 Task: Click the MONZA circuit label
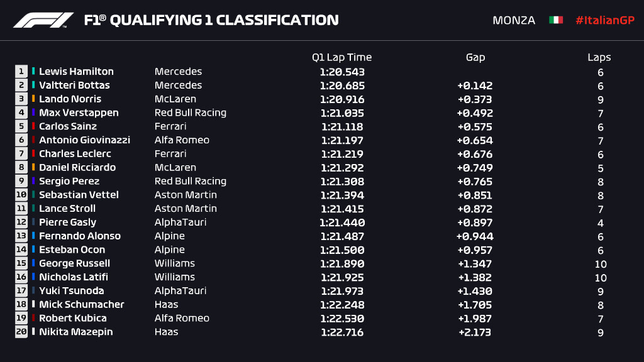[514, 20]
